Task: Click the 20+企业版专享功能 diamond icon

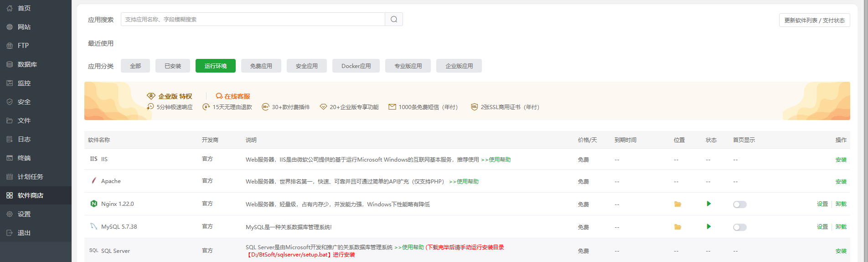Action: (323, 107)
